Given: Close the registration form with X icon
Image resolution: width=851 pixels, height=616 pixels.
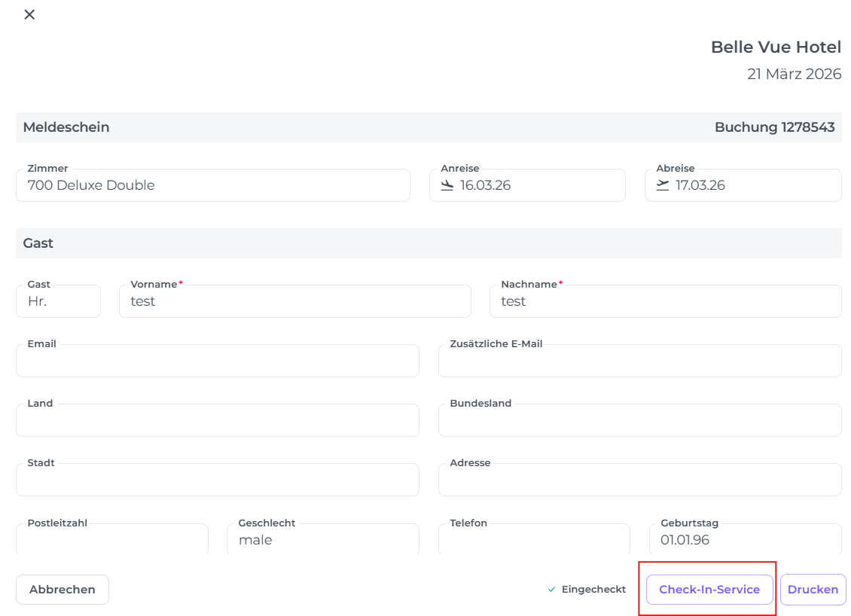Looking at the screenshot, I should click(29, 14).
